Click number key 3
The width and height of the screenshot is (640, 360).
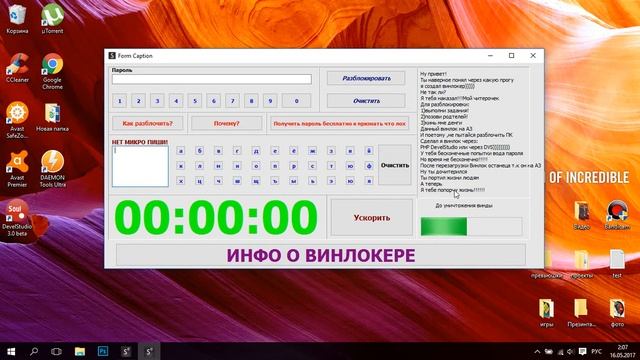tap(157, 101)
